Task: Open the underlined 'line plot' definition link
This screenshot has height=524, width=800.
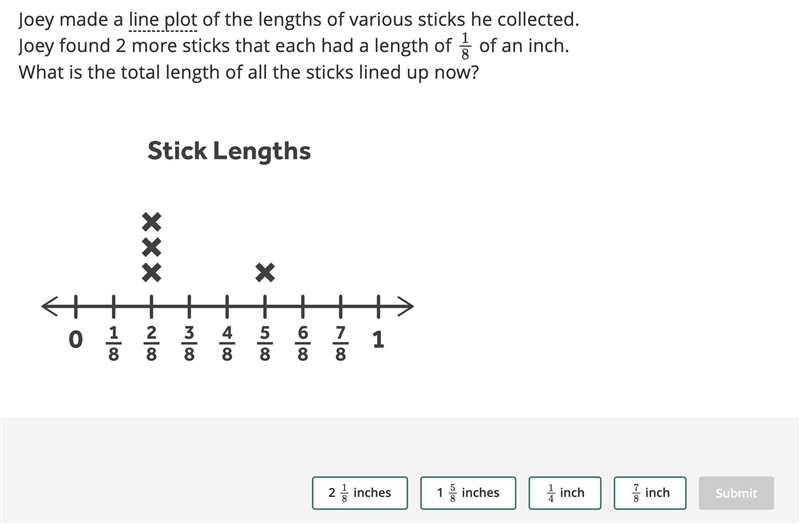Action: coord(163,20)
